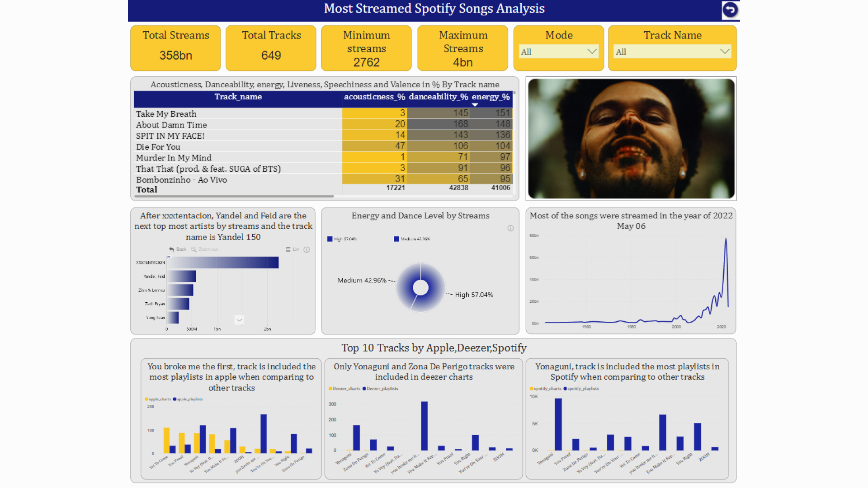Viewport: 868px width, 488px height.
Task: Click the Total Tracks 649 card
Action: pos(271,48)
